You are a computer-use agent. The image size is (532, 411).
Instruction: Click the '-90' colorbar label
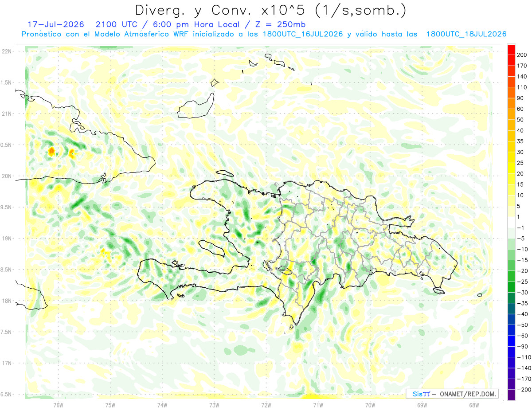click(x=523, y=346)
